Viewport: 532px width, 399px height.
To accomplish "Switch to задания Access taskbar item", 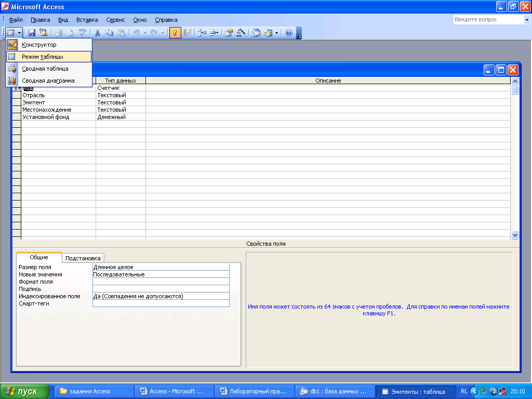I will point(95,392).
